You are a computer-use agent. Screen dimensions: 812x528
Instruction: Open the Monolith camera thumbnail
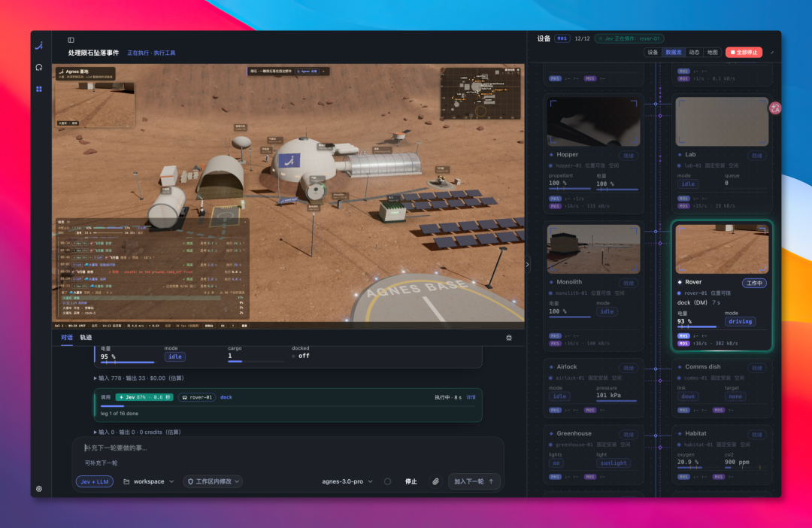pos(593,249)
